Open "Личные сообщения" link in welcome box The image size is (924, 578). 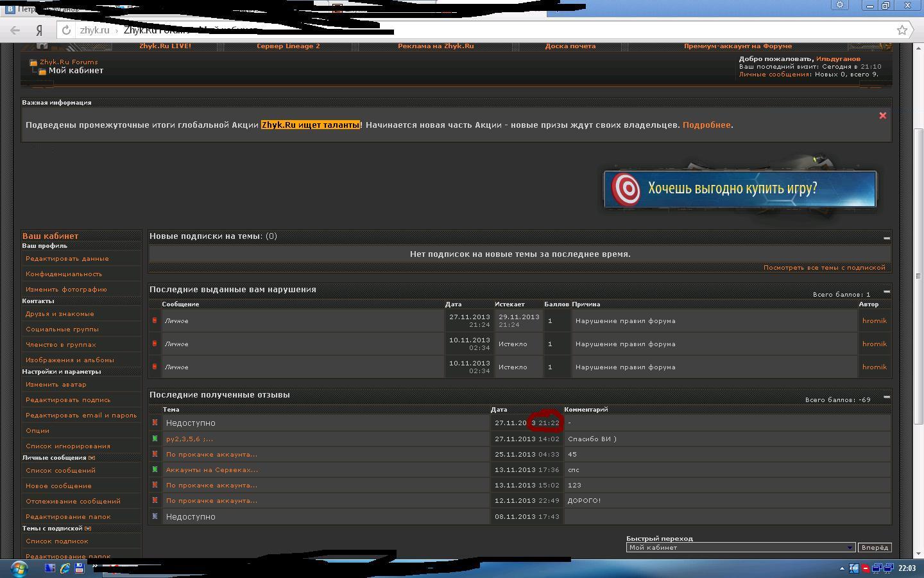click(x=774, y=74)
